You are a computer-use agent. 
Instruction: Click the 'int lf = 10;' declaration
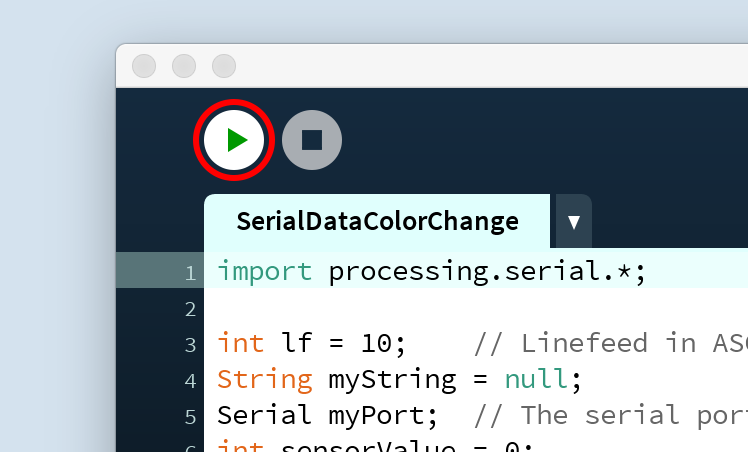(312, 343)
